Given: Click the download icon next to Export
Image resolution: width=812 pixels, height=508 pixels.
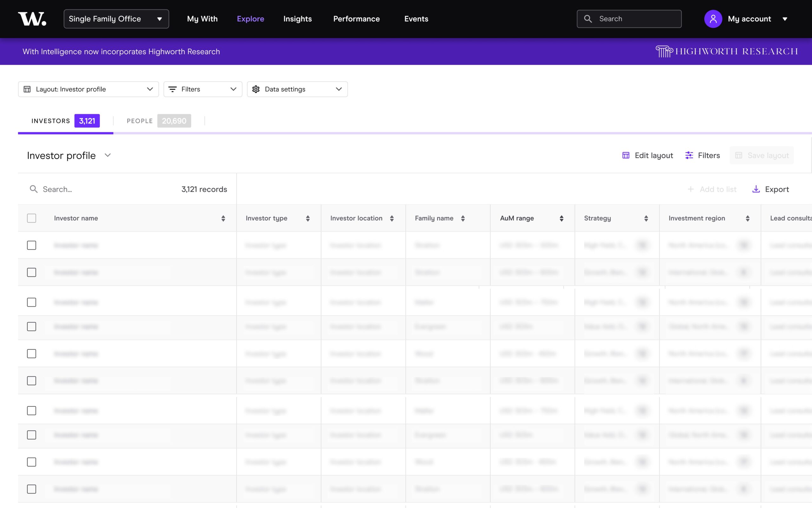Looking at the screenshot, I should coord(756,189).
